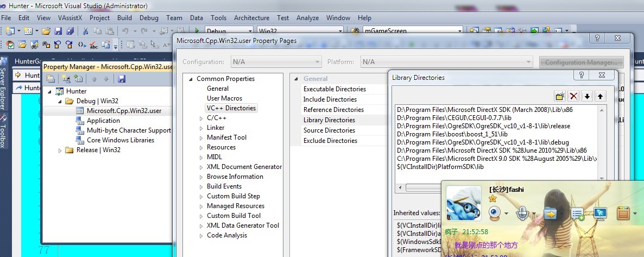
Task: Click the spell check abc icon
Action: point(93,45)
